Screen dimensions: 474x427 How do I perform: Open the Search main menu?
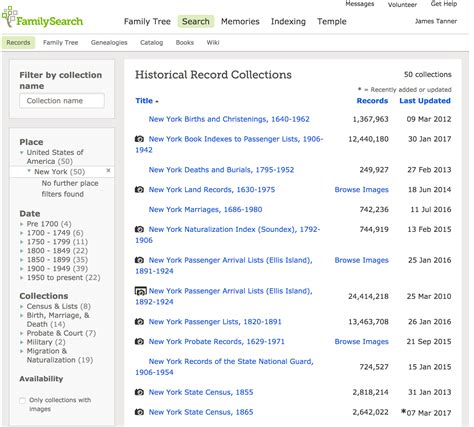point(196,22)
